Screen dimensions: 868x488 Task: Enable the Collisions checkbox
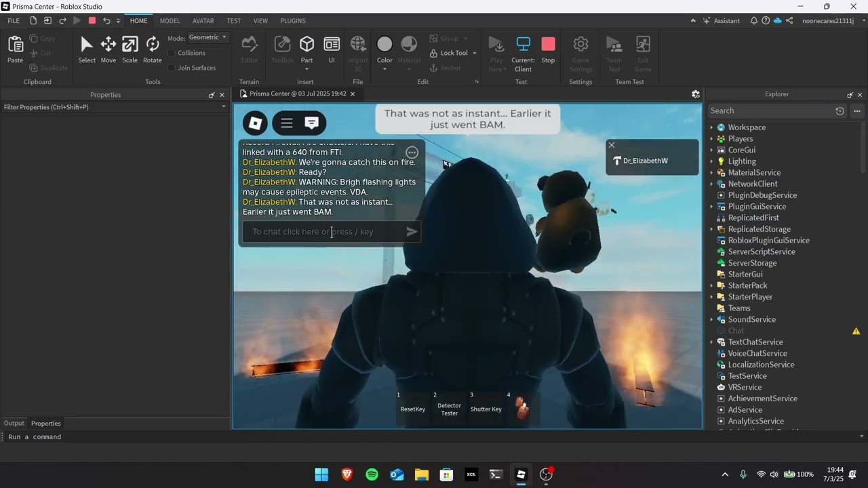click(x=172, y=53)
